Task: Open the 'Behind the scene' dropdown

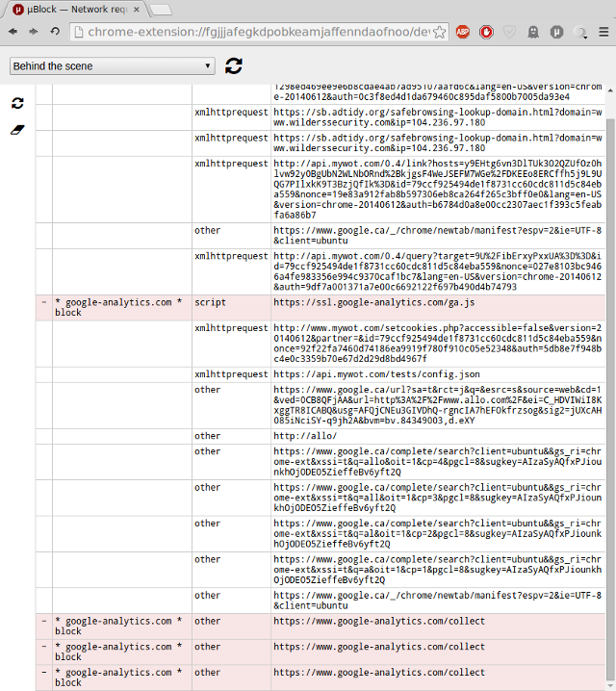Action: tap(113, 66)
